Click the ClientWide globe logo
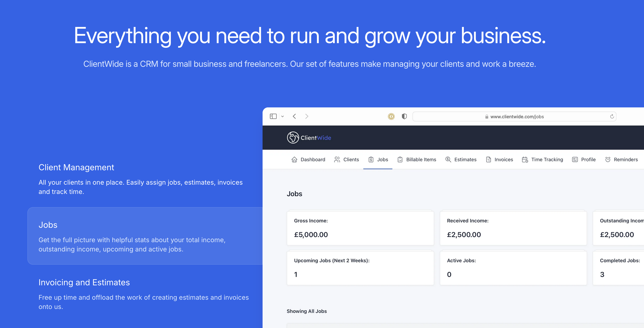This screenshot has height=328, width=644. pos(293,138)
